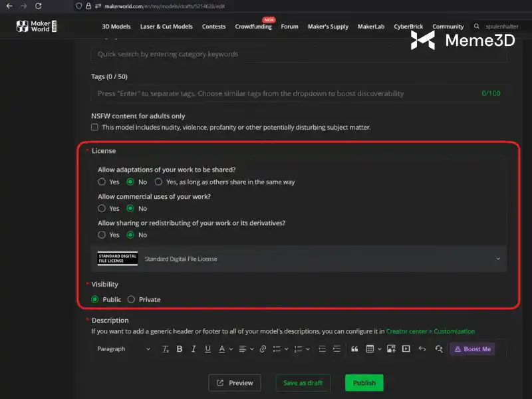Check the NSFW content checkbox
Viewport: 532px width, 399px height.
(x=94, y=127)
